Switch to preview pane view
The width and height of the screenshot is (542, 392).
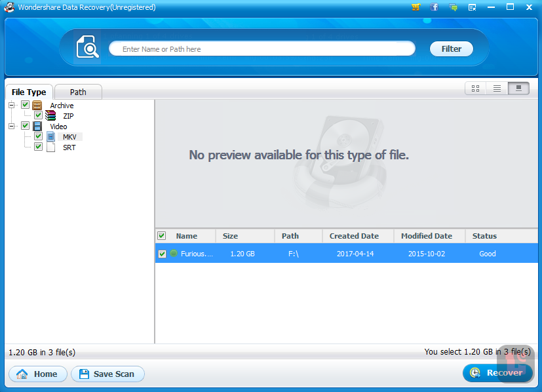coord(518,88)
